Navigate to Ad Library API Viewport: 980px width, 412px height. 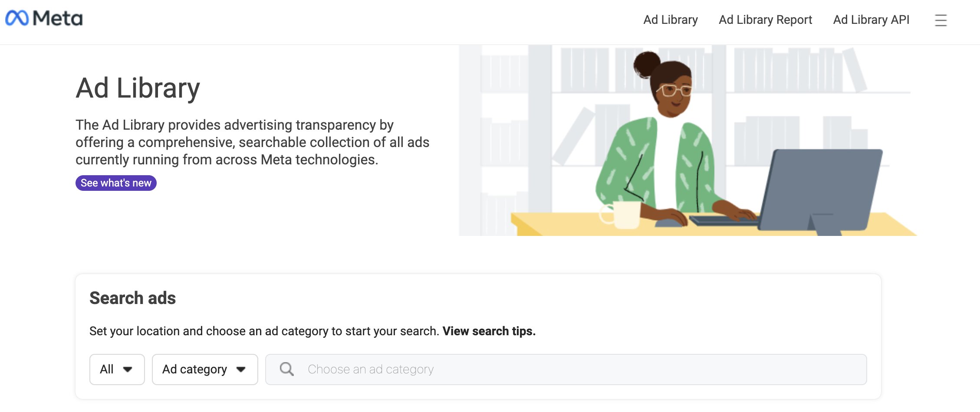pos(871,20)
